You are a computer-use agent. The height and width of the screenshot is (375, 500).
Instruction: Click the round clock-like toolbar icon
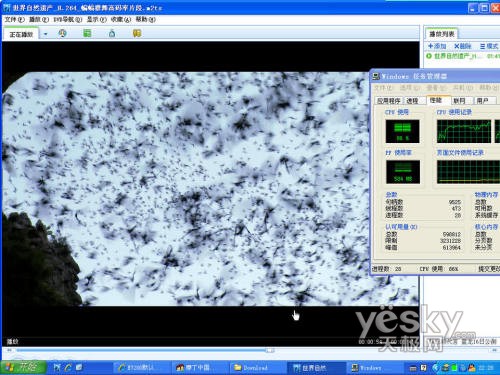tap(62, 33)
